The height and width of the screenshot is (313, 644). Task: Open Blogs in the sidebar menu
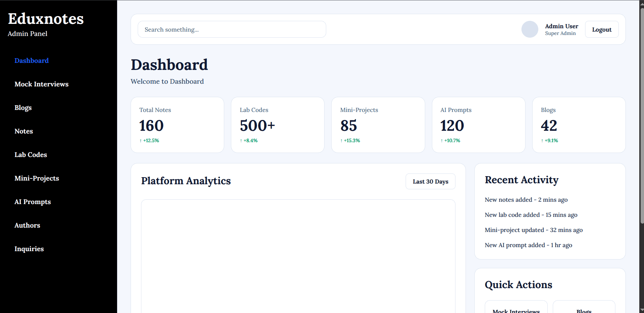23,108
